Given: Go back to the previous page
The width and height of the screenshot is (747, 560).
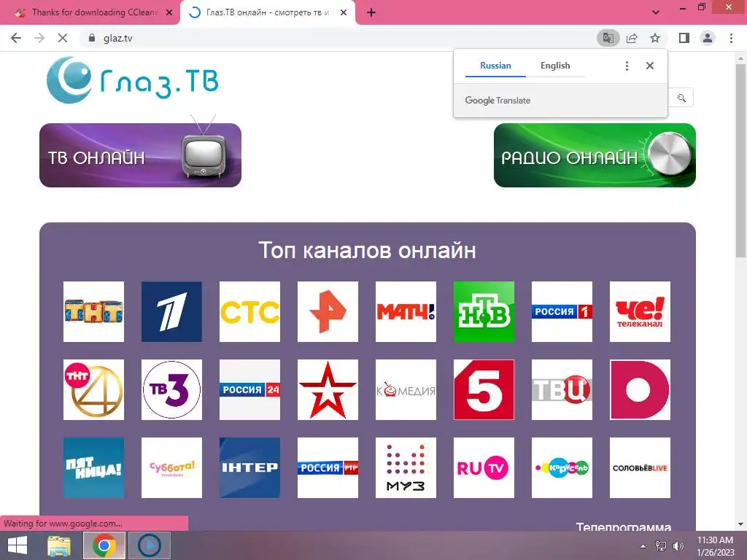Looking at the screenshot, I should [x=16, y=38].
